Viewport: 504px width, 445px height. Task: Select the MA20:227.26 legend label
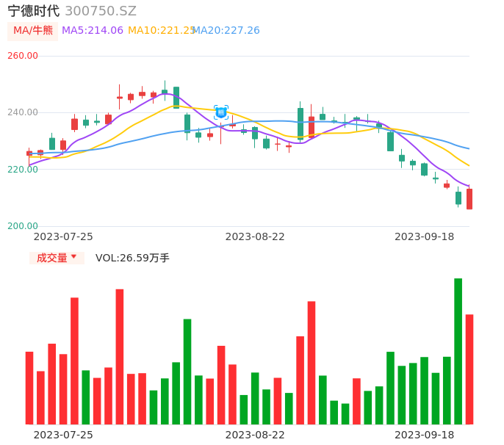pos(226,31)
